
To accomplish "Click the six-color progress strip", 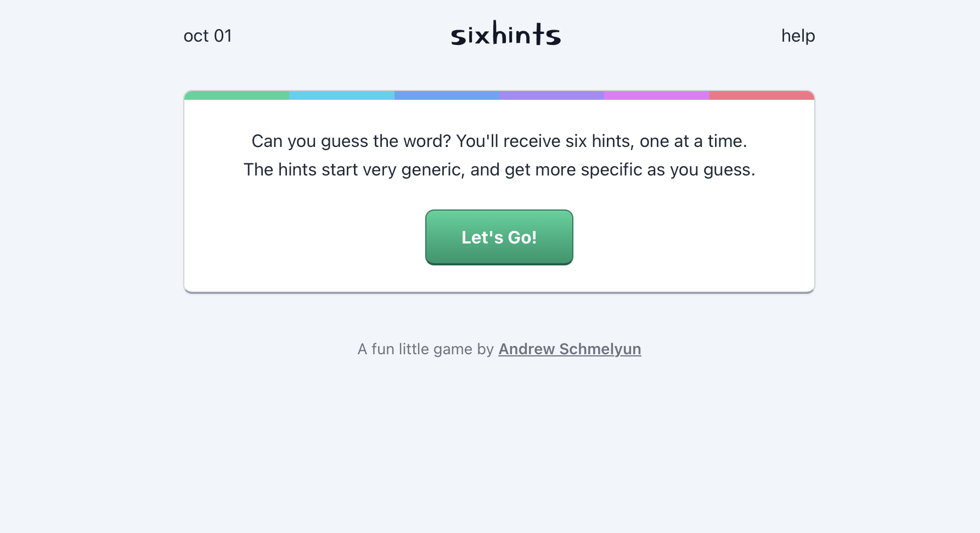I will 499,95.
